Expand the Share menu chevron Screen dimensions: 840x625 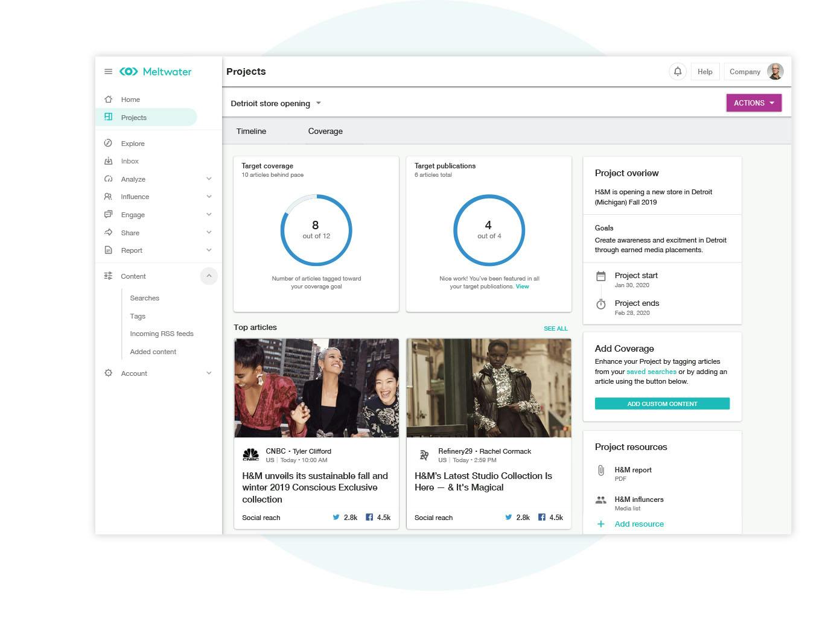point(209,232)
